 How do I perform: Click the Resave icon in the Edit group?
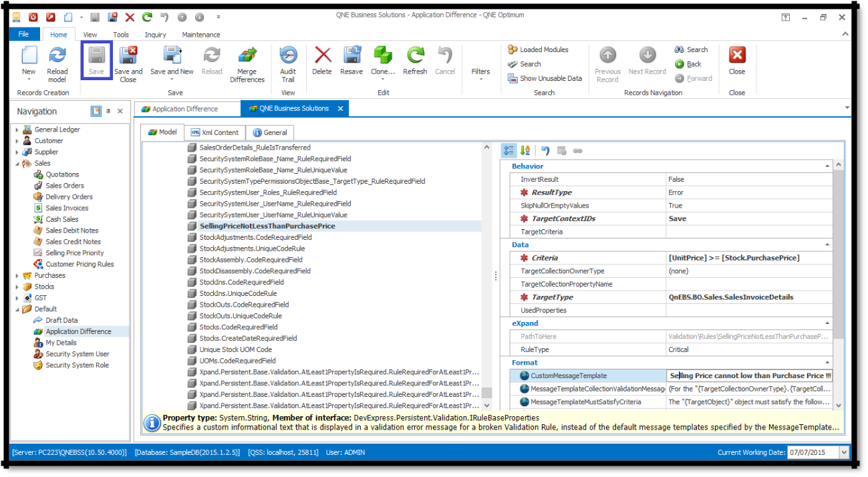click(x=351, y=55)
